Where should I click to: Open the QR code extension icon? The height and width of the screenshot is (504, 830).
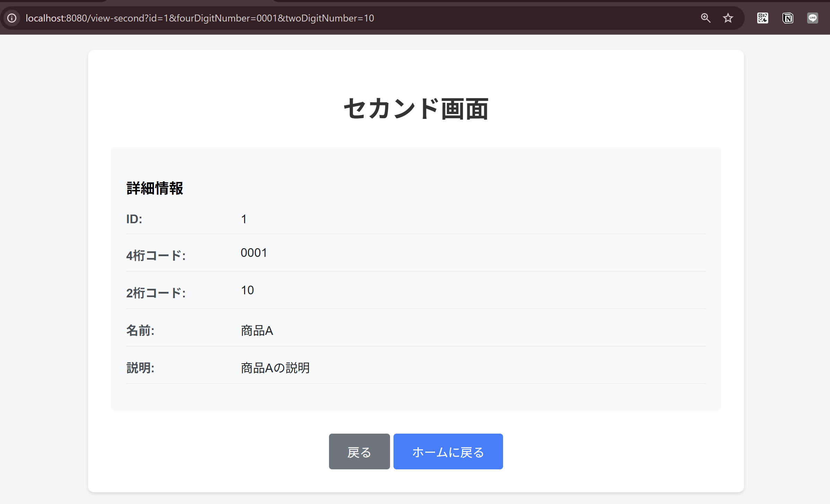[762, 18]
